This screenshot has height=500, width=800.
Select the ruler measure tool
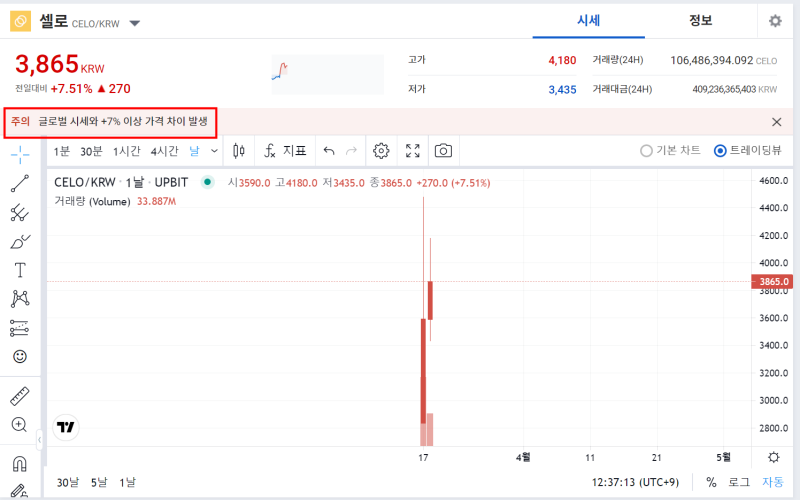20,396
